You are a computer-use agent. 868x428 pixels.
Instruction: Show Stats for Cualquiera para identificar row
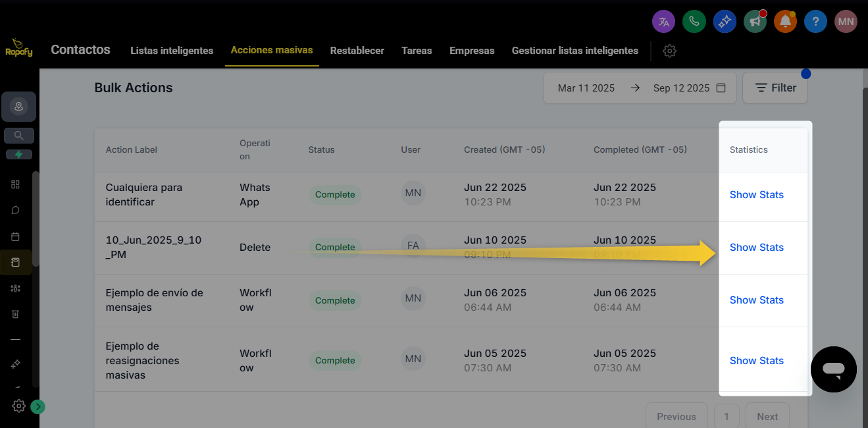(x=756, y=195)
